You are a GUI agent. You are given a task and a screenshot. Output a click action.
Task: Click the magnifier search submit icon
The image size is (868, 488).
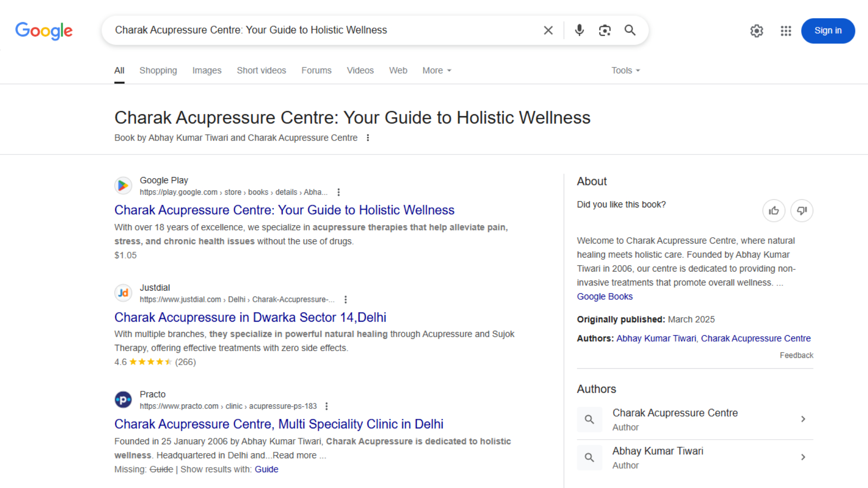click(x=630, y=30)
